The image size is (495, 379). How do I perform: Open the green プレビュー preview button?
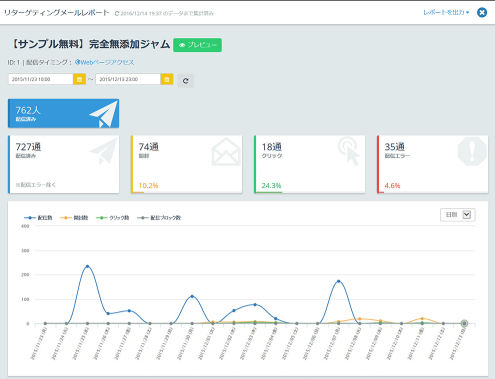197,45
